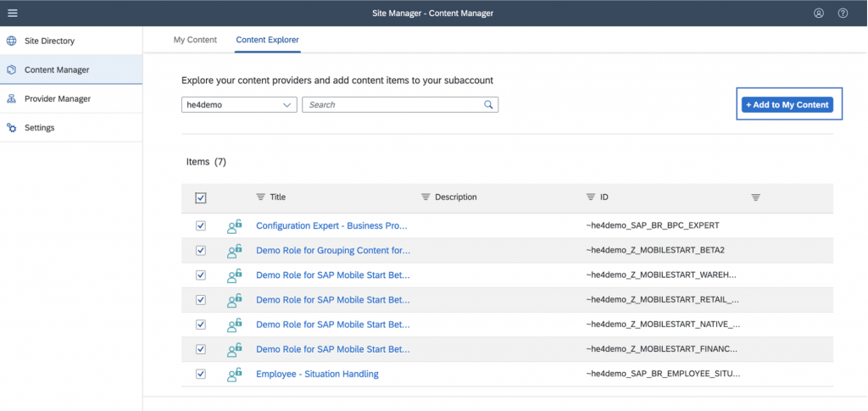This screenshot has height=411, width=868.
Task: Uncheck the Employee - Situation Handling checkbox
Action: (201, 374)
